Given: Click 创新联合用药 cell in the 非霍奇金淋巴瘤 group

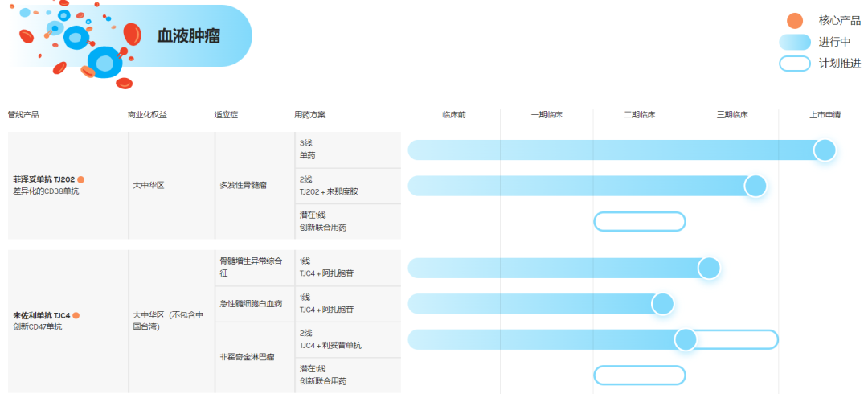Looking at the screenshot, I should coord(348,376).
